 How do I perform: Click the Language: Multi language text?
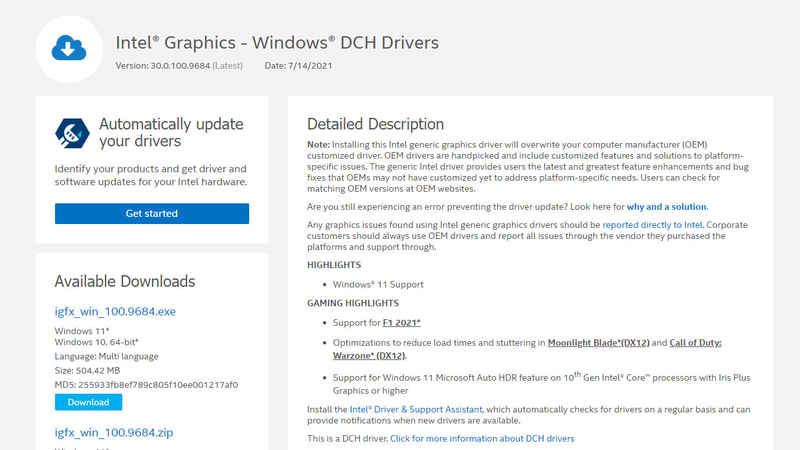point(107,356)
